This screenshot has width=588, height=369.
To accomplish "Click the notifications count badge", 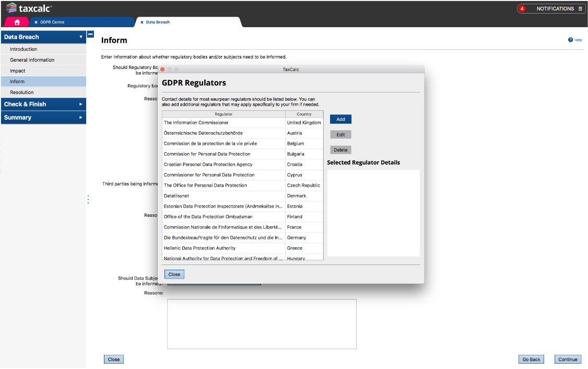I will [x=522, y=9].
